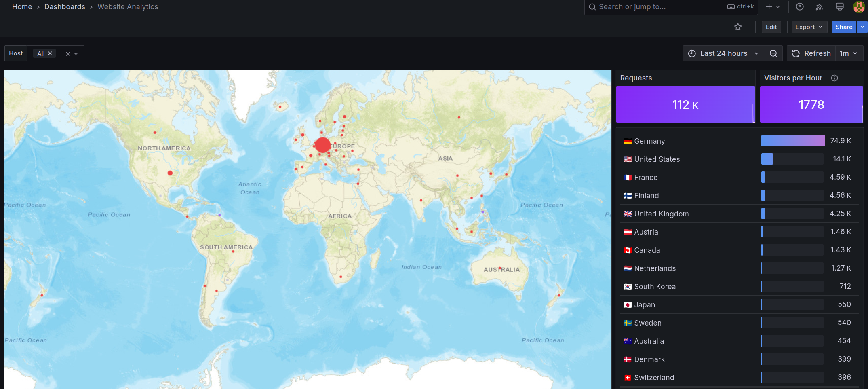Remove the All host filter tag
The height and width of the screenshot is (389, 868).
(x=50, y=53)
